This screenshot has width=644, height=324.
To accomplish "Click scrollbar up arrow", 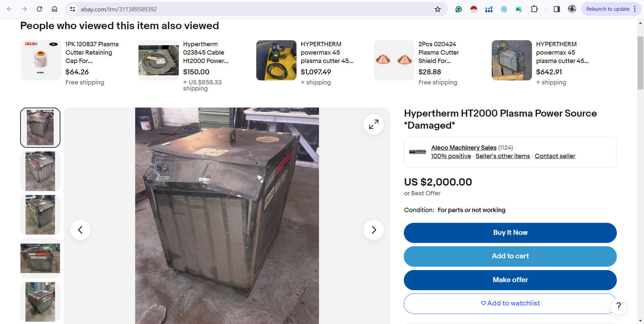I will click(x=640, y=23).
